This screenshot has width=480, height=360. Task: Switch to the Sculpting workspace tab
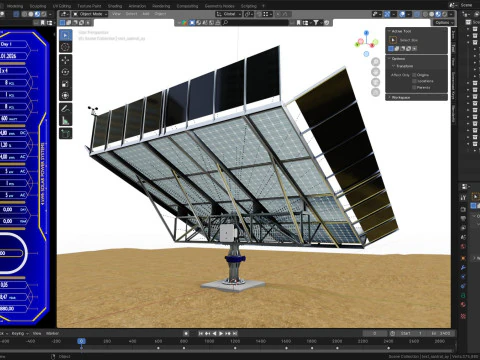click(38, 6)
